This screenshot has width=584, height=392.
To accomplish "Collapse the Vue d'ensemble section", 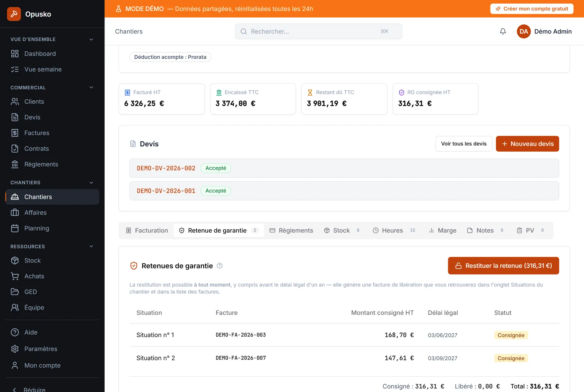I will pos(91,39).
